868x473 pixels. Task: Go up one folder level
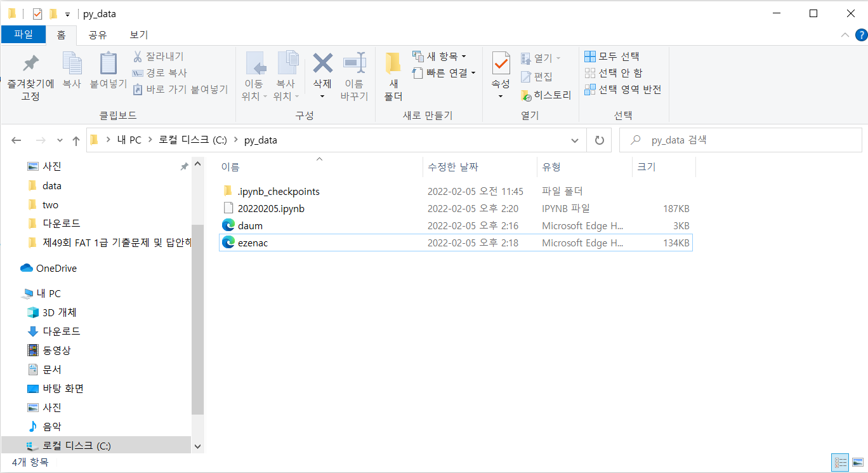coord(76,140)
